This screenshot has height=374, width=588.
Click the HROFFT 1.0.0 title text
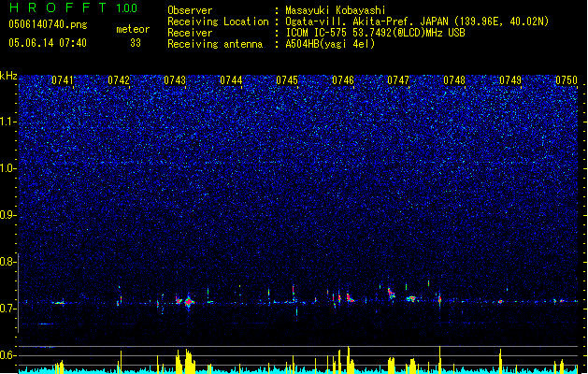click(74, 7)
